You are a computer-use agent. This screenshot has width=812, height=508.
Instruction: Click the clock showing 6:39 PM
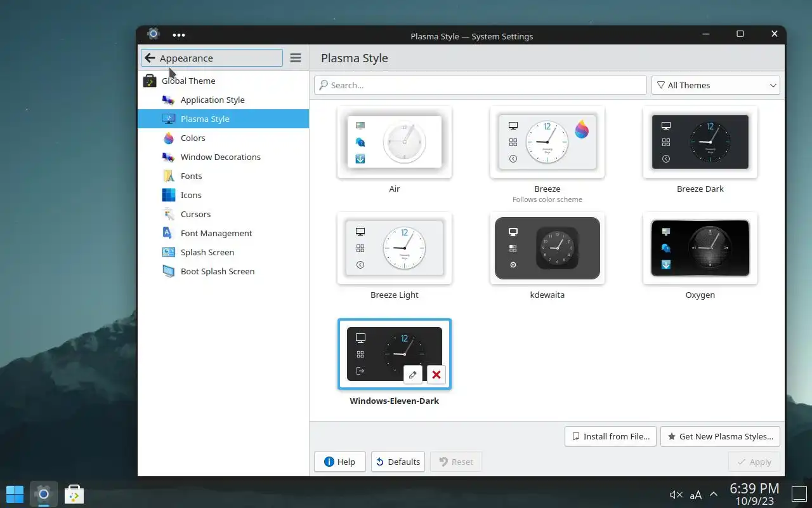pos(754,488)
